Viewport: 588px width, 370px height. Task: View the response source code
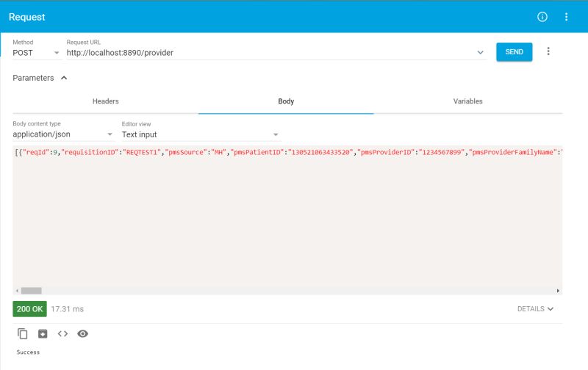click(62, 333)
